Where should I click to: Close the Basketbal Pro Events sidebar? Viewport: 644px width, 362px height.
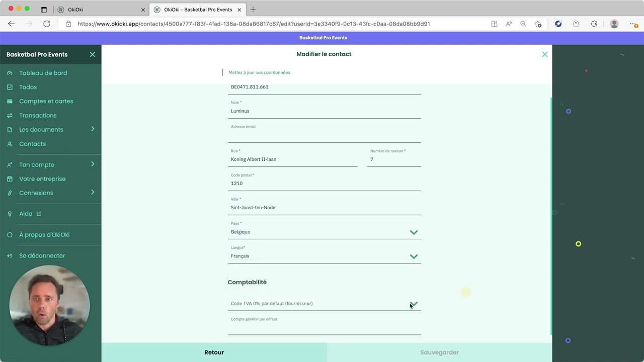pos(93,54)
